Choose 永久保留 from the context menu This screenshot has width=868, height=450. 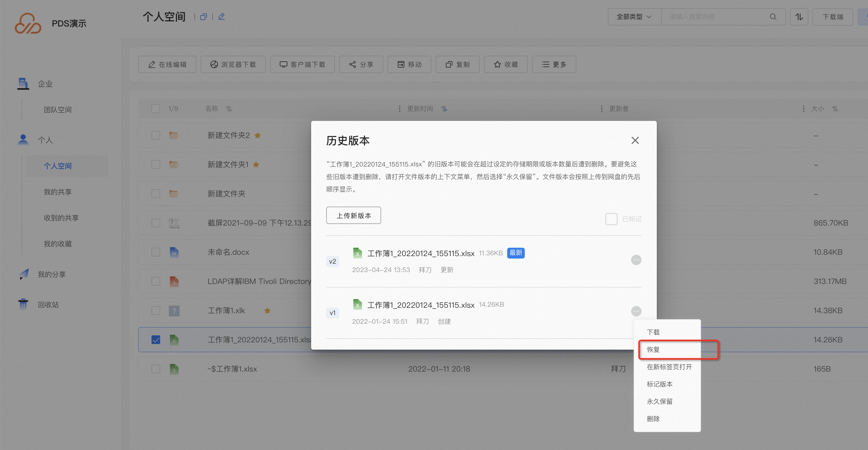click(x=660, y=401)
